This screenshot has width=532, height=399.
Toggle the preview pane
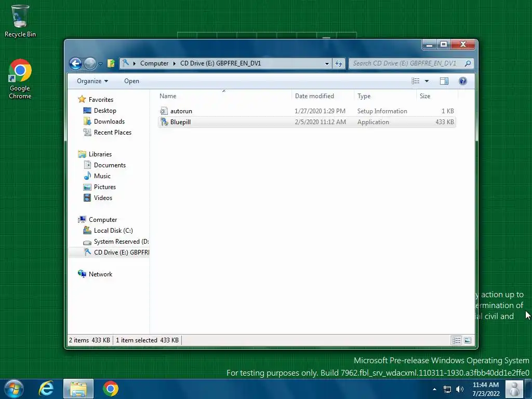(x=444, y=81)
